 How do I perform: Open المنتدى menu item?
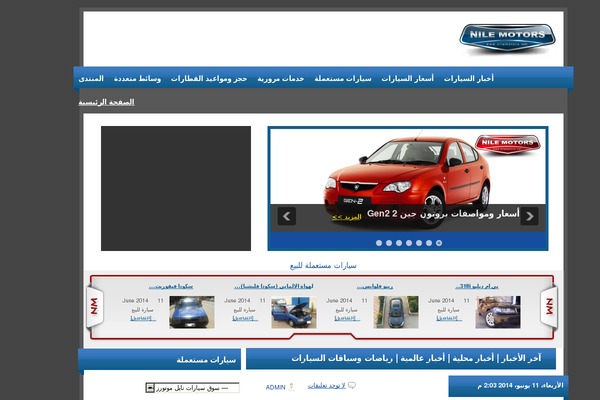pos(91,78)
